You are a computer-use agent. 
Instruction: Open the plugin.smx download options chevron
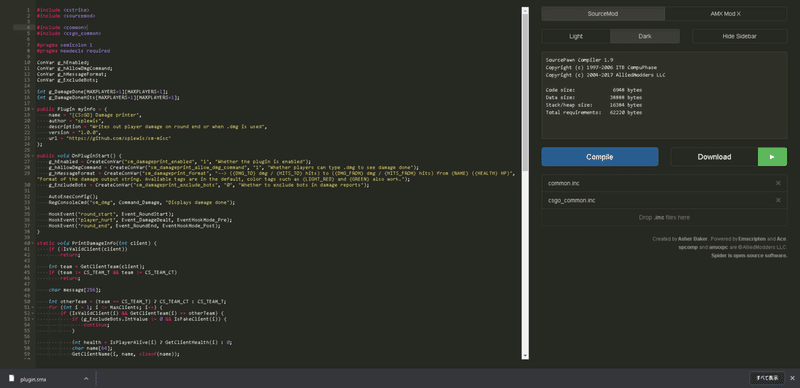[x=86, y=378]
